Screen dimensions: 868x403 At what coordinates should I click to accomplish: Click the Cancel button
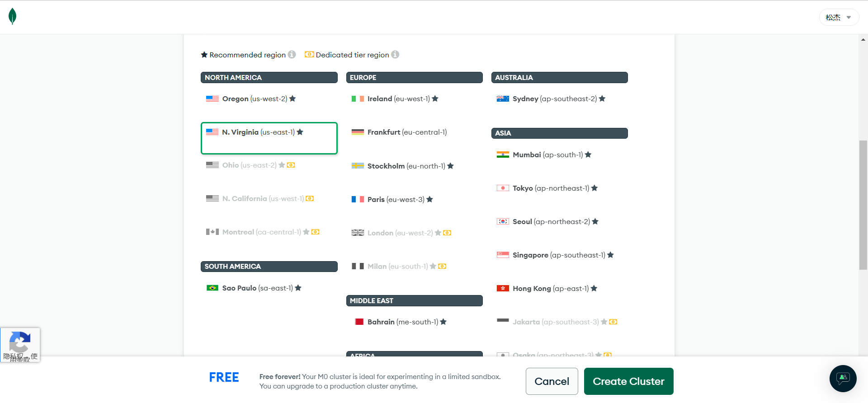point(552,381)
